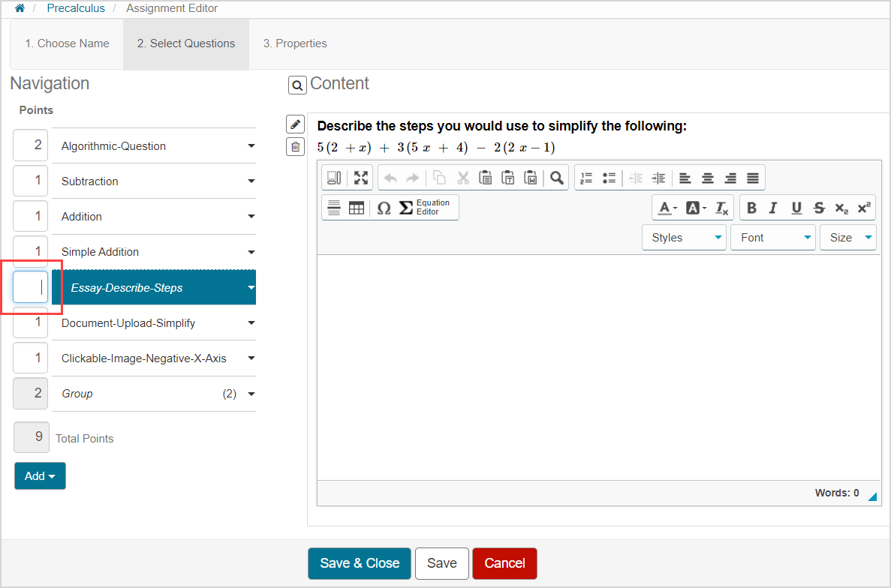The width and height of the screenshot is (891, 588).
Task: Expand the Algorithmic-Question dropdown arrow
Action: coord(251,146)
